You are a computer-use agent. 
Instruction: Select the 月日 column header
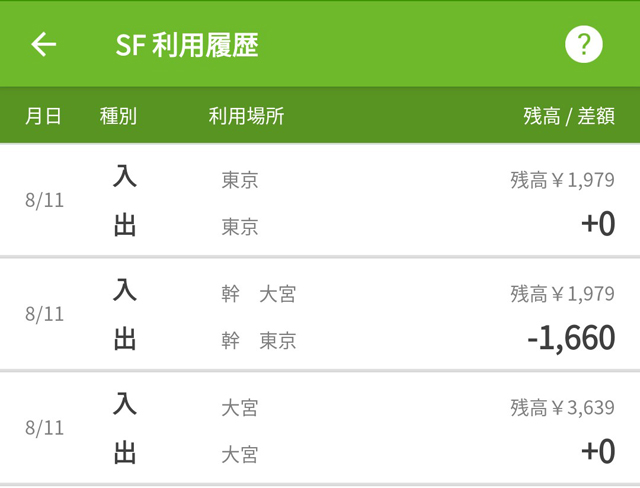[43, 116]
